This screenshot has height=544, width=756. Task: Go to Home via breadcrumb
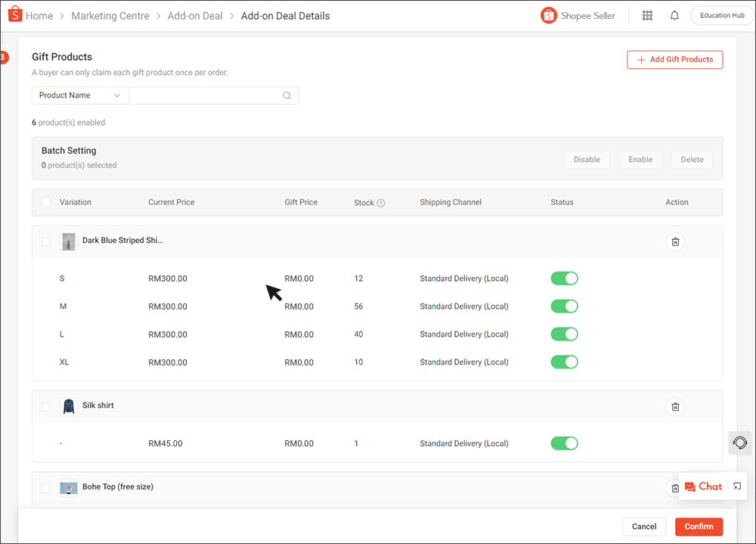39,15
